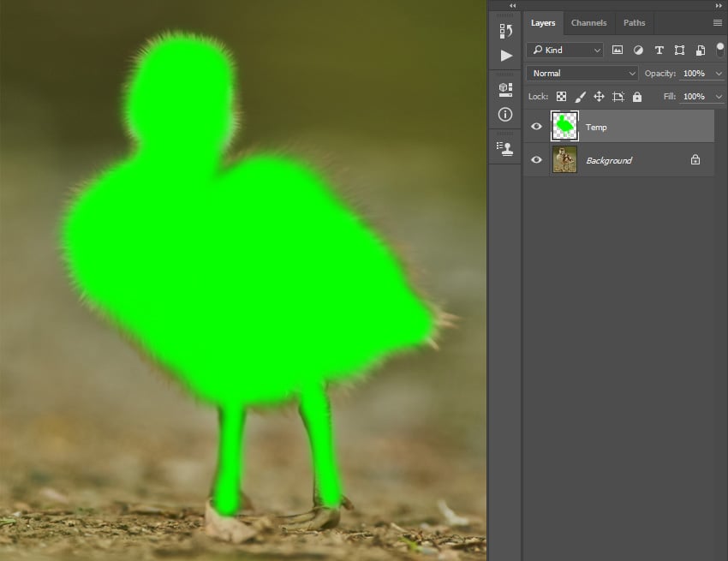Select the pixel layers filter icon
The width and height of the screenshot is (728, 561).
(x=618, y=51)
